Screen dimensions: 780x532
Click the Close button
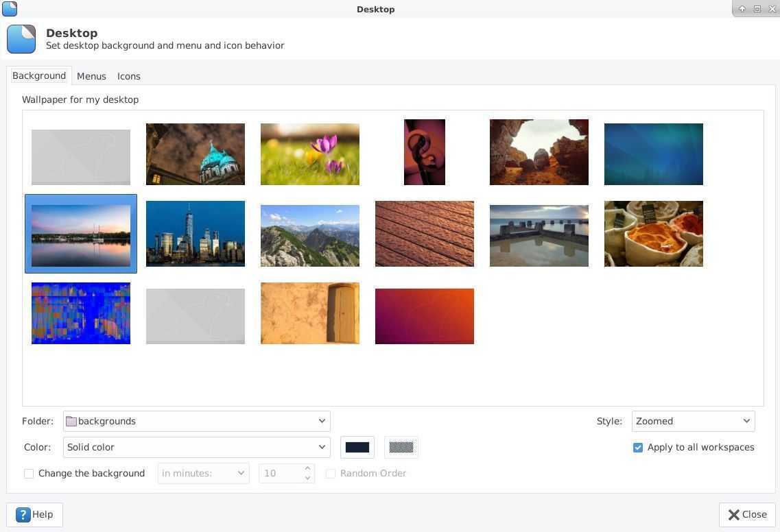(x=747, y=515)
